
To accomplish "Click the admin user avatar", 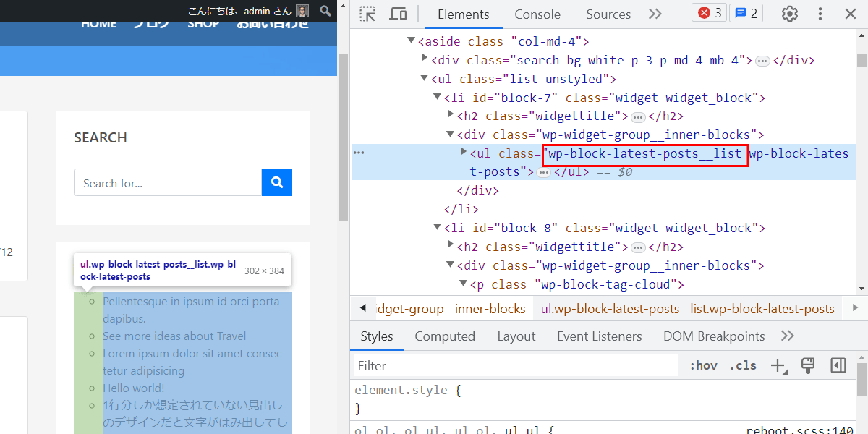I will pyautogui.click(x=302, y=11).
